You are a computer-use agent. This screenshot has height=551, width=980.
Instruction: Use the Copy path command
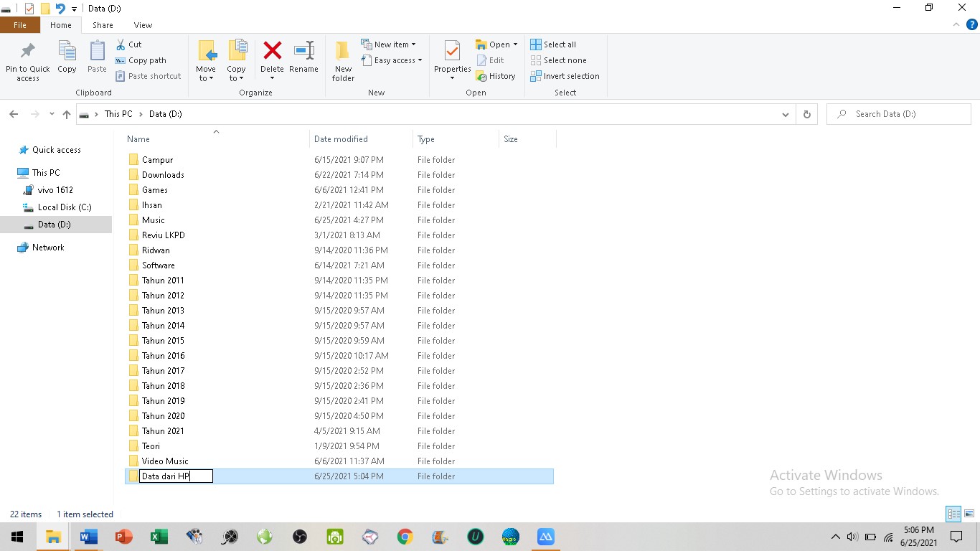point(141,60)
